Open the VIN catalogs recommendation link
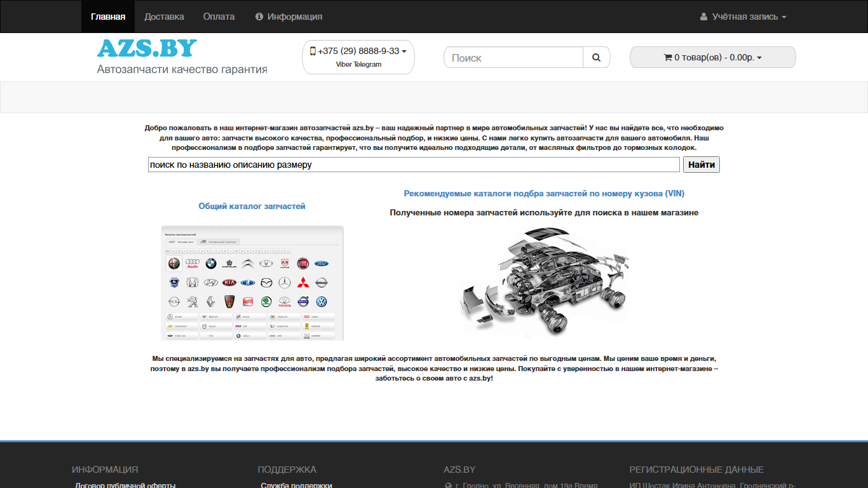Screen dimensions: 868x488 click(x=544, y=193)
